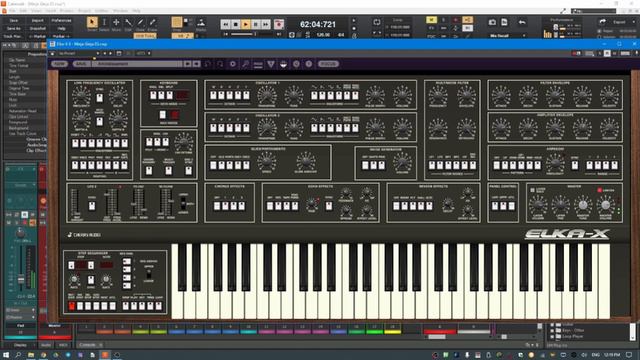Expand the Groove Clip section in properties
This screenshot has height=360, width=640.
click(36, 139)
